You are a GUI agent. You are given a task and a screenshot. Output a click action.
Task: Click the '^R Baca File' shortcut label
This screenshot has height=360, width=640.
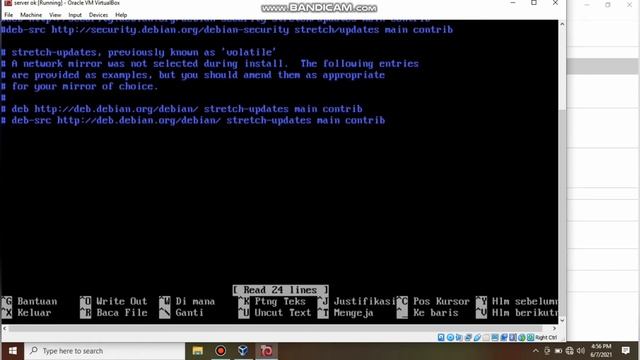113,313
